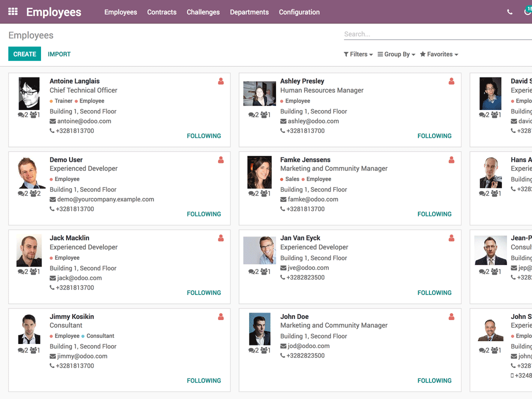The height and width of the screenshot is (399, 532).
Task: Click the Search input field
Action: point(435,34)
